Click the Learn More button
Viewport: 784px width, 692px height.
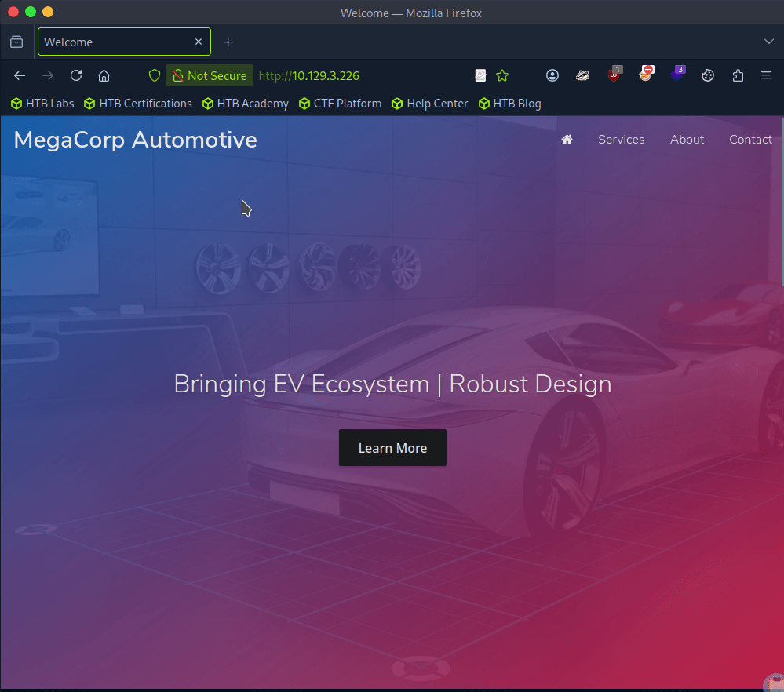(392, 448)
